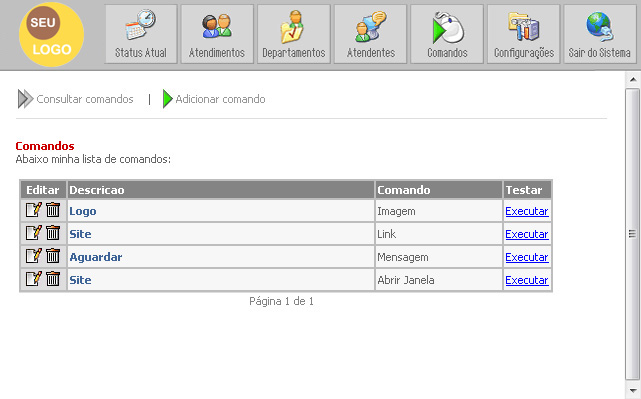
Task: Delete the Site Abrir Janela command
Action: click(53, 279)
